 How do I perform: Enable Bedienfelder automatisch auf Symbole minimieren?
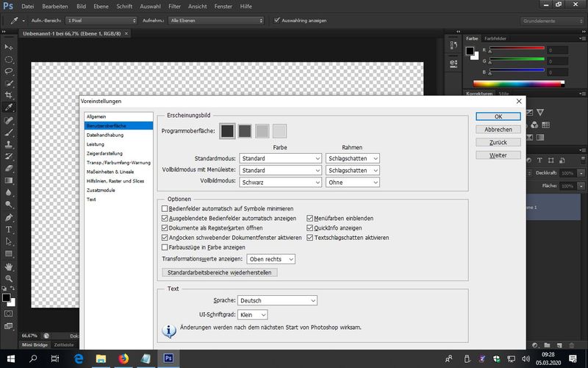click(x=165, y=208)
